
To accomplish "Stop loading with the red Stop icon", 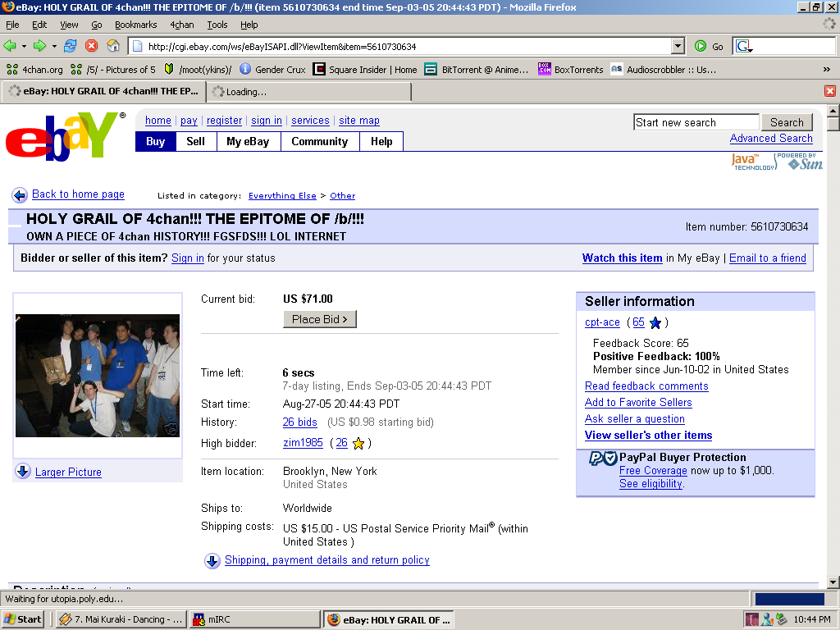I will (92, 46).
